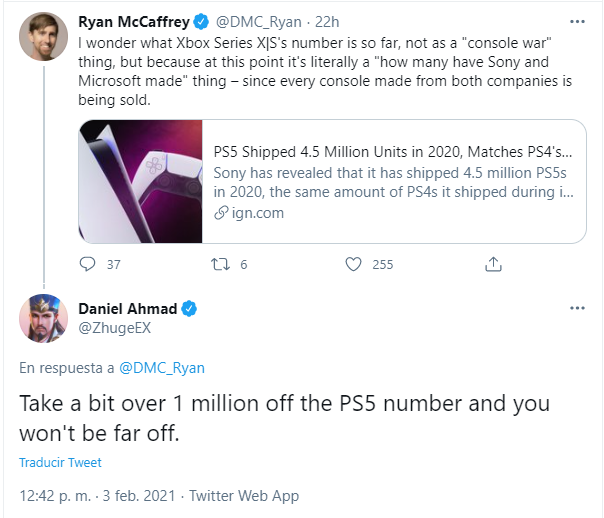Retweet Ryan McCaffrey's tweet
The width and height of the screenshot is (604, 518).
point(220,264)
